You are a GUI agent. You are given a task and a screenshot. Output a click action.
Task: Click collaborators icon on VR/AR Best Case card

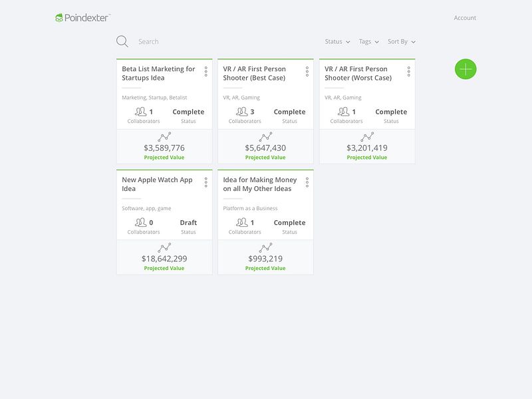point(241,112)
